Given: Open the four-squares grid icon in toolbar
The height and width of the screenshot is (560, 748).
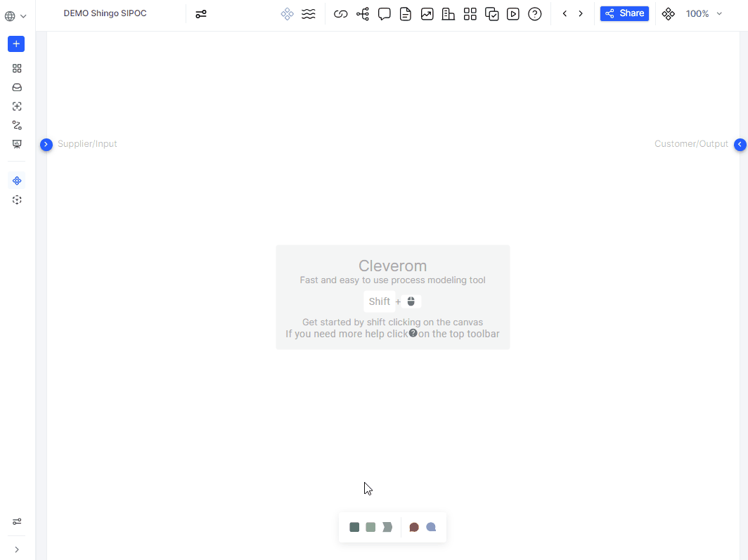Looking at the screenshot, I should pyautogui.click(x=470, y=14).
